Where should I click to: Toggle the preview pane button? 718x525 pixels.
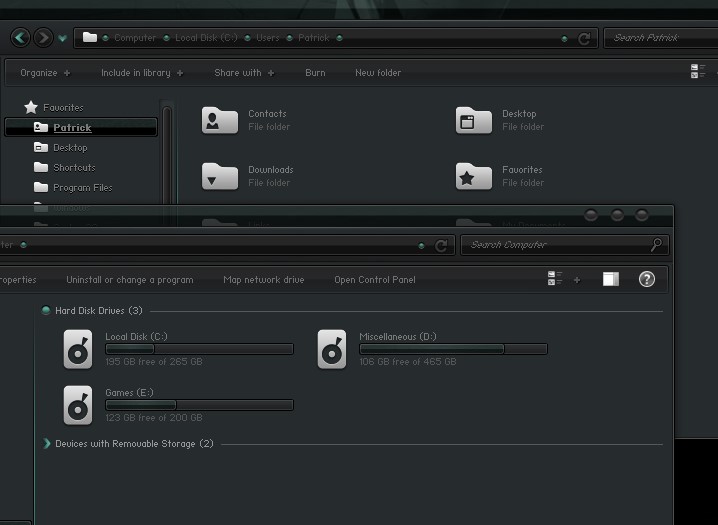[x=610, y=279]
